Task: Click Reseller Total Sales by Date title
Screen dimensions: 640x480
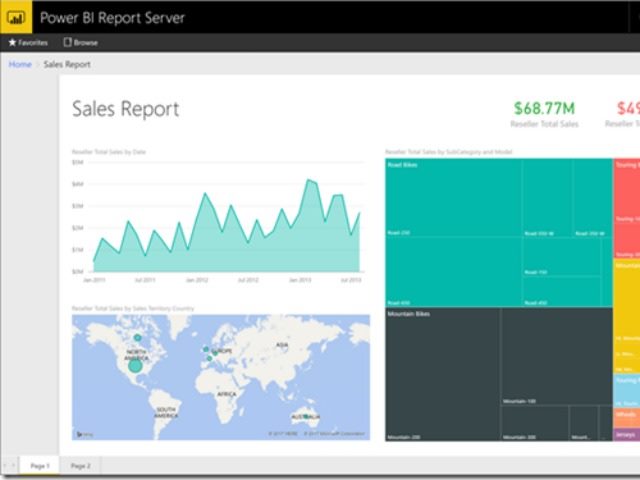Action: coord(109,152)
